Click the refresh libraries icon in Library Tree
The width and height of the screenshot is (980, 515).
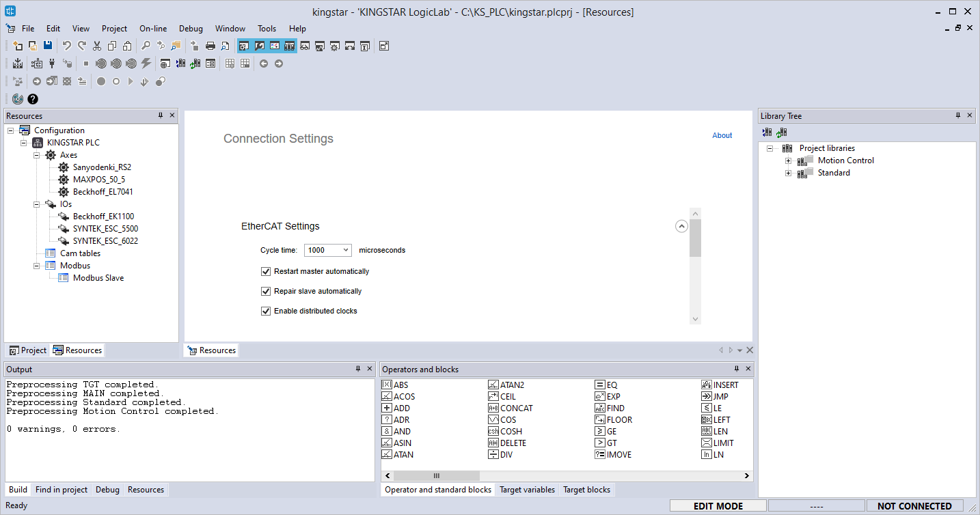(781, 133)
